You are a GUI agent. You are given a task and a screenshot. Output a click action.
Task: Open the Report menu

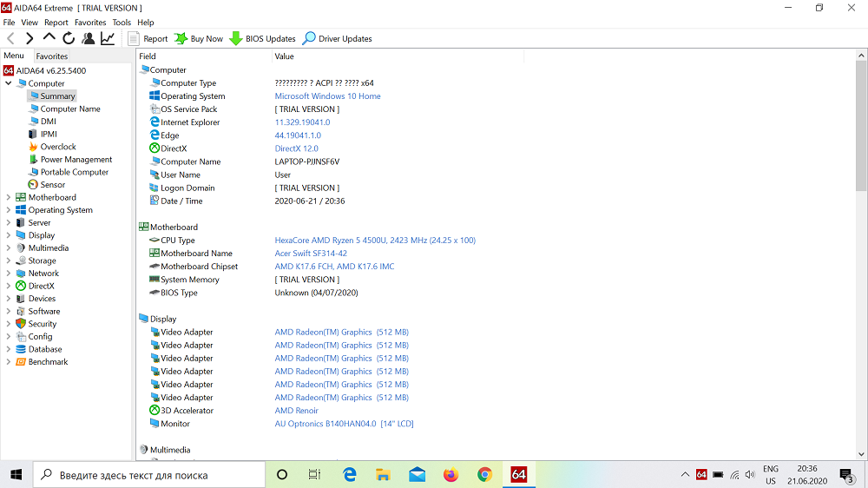coord(56,23)
